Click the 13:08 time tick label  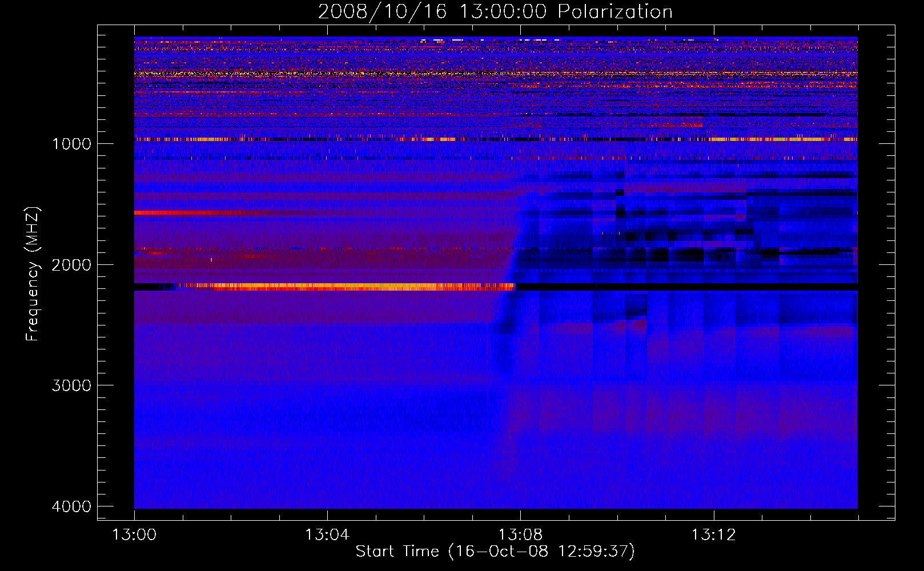pyautogui.click(x=520, y=535)
